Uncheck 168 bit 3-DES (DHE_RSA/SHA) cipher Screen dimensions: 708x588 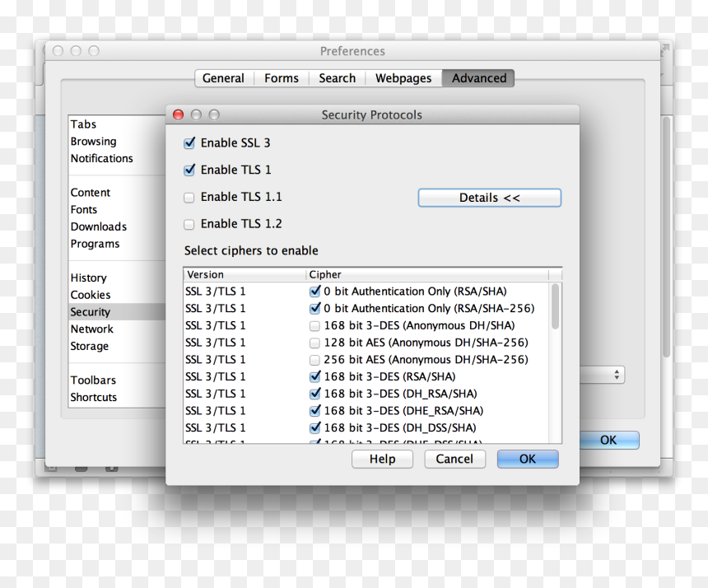click(314, 411)
